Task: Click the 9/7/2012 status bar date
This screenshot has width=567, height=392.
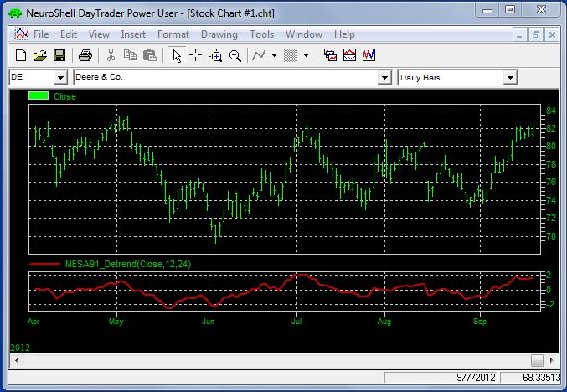Action: (476, 378)
